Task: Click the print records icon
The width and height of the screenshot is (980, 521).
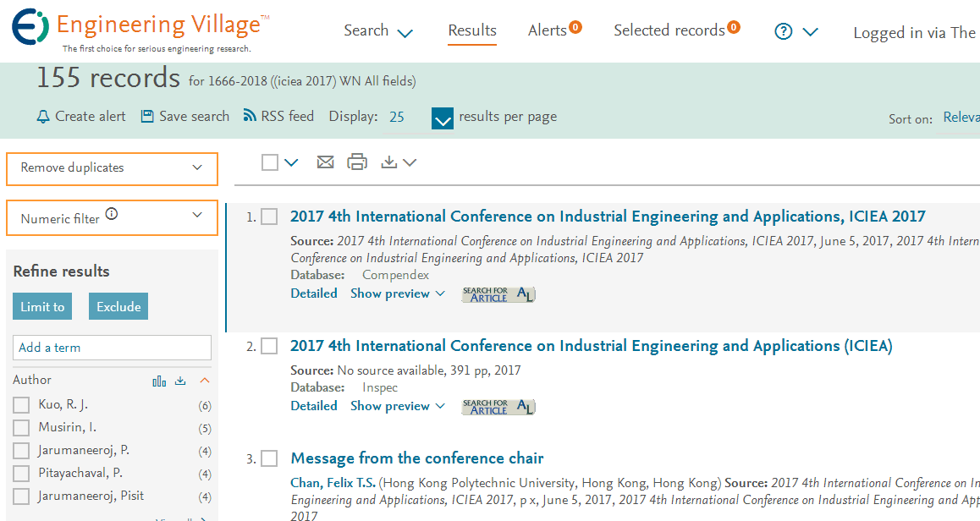Action: pyautogui.click(x=357, y=162)
